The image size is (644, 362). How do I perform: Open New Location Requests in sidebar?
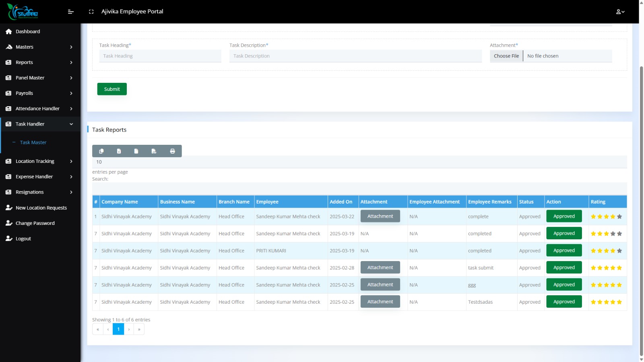click(40, 208)
